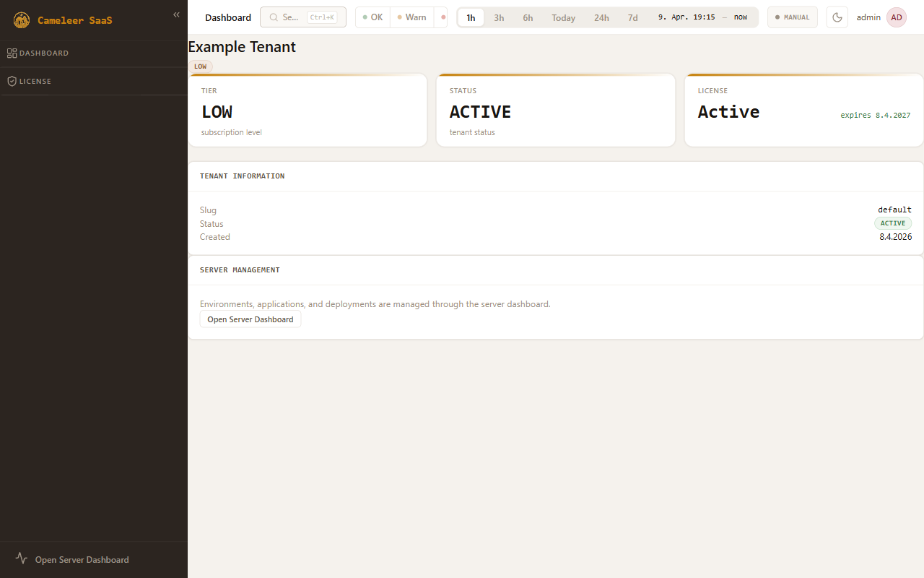Click the sidebar footer Open Server Dashboard link

tap(82, 560)
